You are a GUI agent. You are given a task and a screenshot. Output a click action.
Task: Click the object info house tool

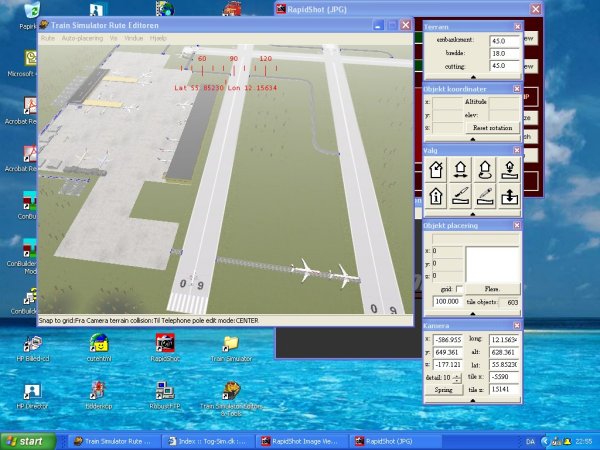436,196
